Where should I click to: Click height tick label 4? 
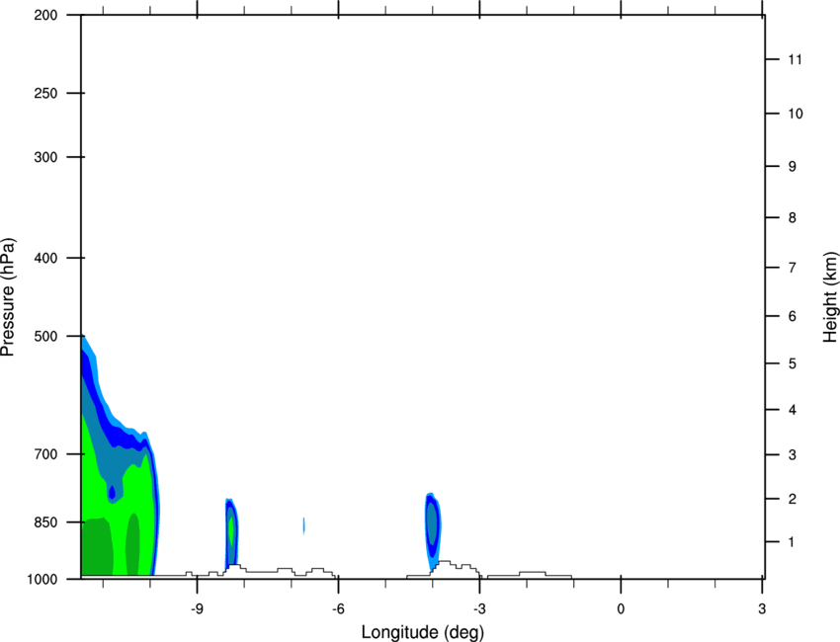pos(793,410)
